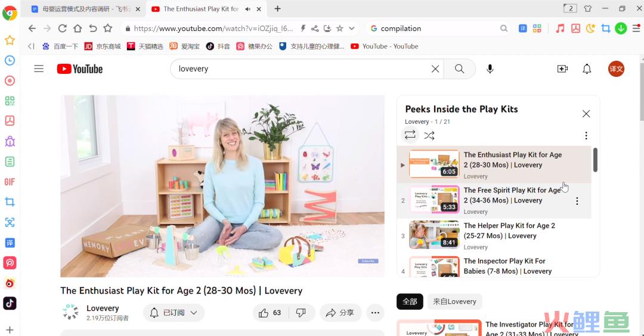Open 百度一下 bookmark
This screenshot has height=336, width=644.
click(60, 46)
